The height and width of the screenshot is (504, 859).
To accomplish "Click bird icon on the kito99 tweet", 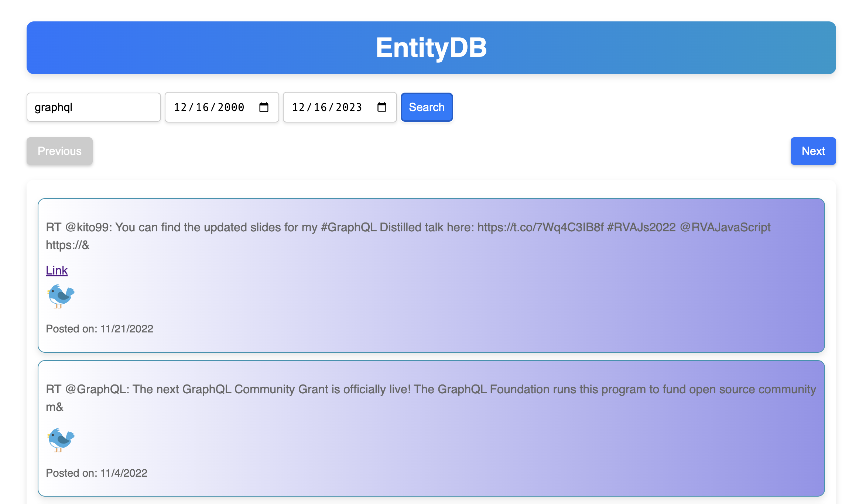I will click(61, 296).
